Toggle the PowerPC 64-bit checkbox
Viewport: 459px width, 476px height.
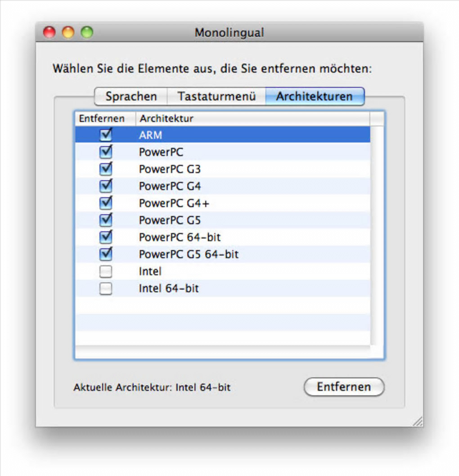pos(106,237)
